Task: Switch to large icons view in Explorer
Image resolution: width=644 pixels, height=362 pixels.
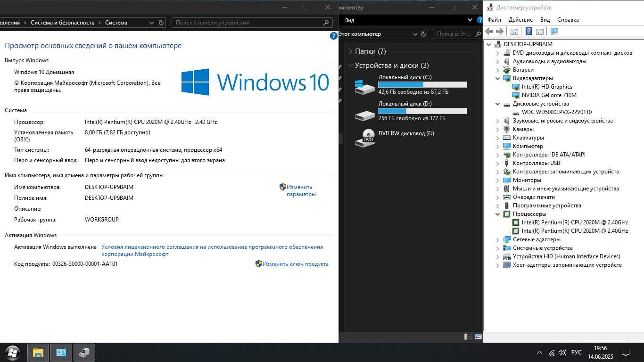Action: coord(479,337)
